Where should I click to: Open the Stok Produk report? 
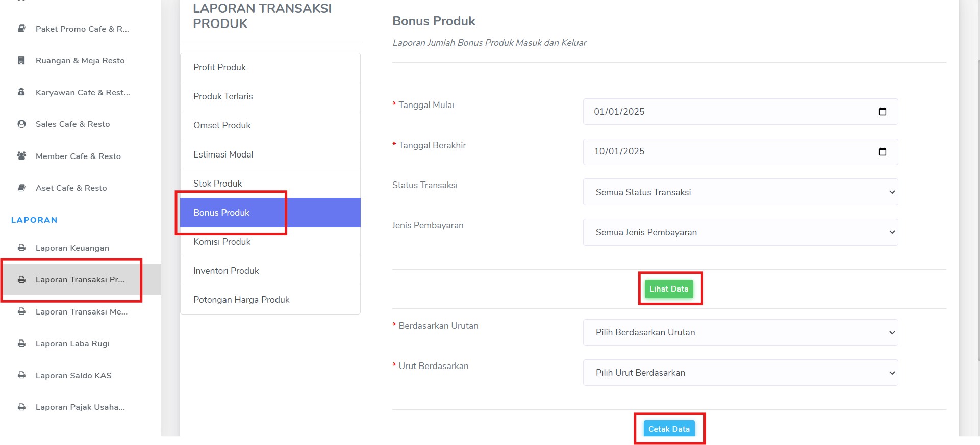pyautogui.click(x=270, y=184)
